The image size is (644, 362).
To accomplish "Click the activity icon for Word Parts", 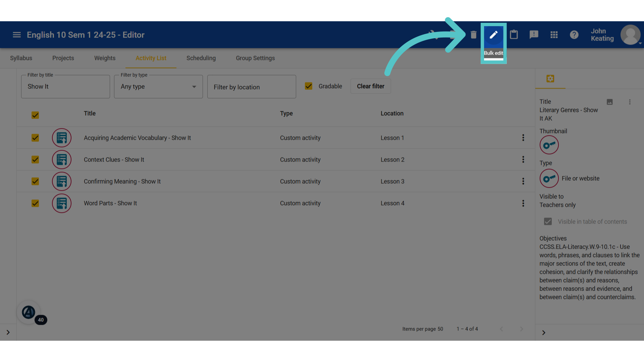I will pos(62,203).
